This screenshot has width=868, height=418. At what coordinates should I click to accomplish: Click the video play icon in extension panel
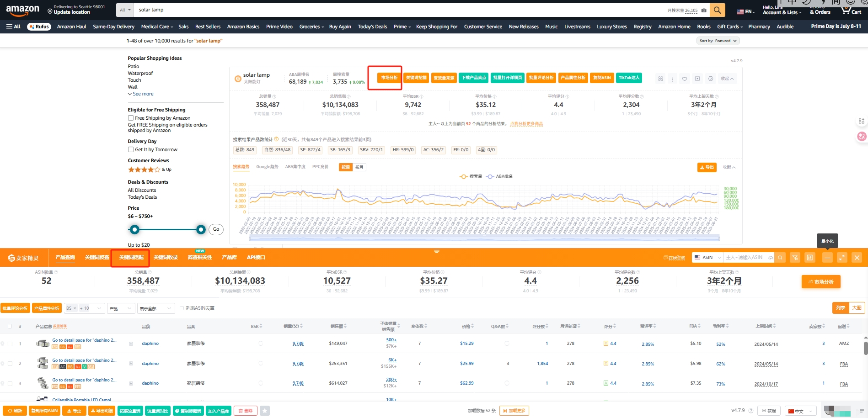pyautogui.click(x=697, y=79)
